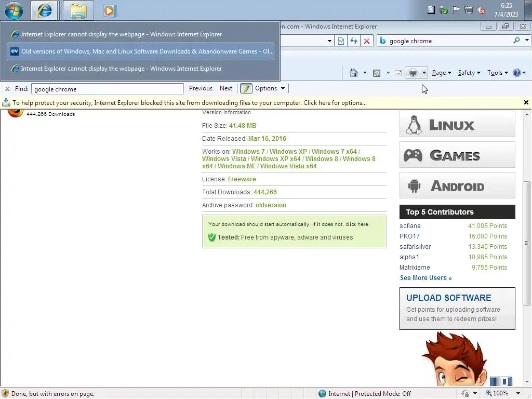Click the zoom magnifier in status bar

(488, 393)
